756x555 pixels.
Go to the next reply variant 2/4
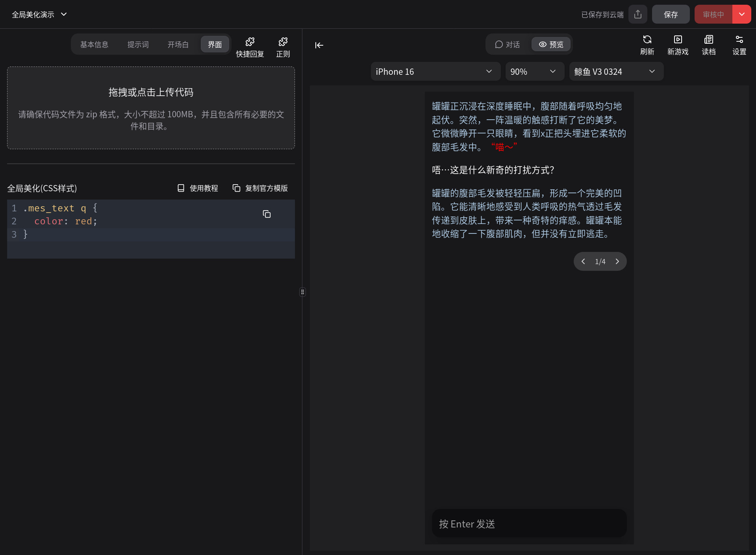(617, 261)
